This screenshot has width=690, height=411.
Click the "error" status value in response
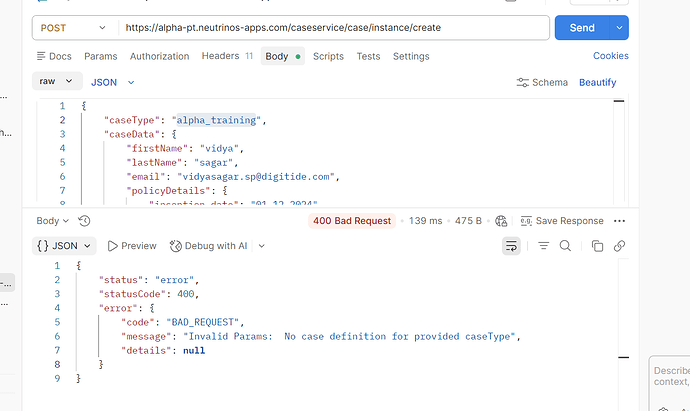click(174, 280)
